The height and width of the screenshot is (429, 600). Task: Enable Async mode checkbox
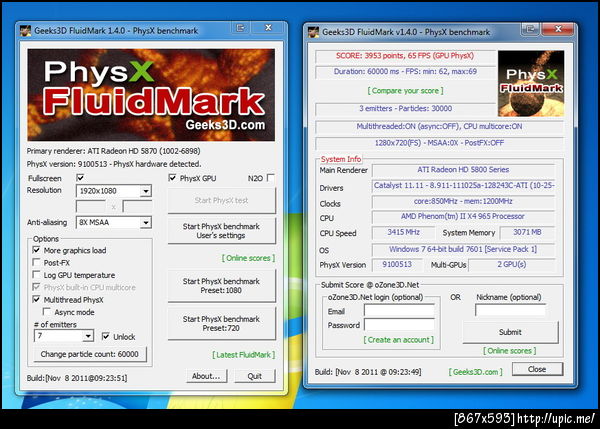pyautogui.click(x=47, y=312)
